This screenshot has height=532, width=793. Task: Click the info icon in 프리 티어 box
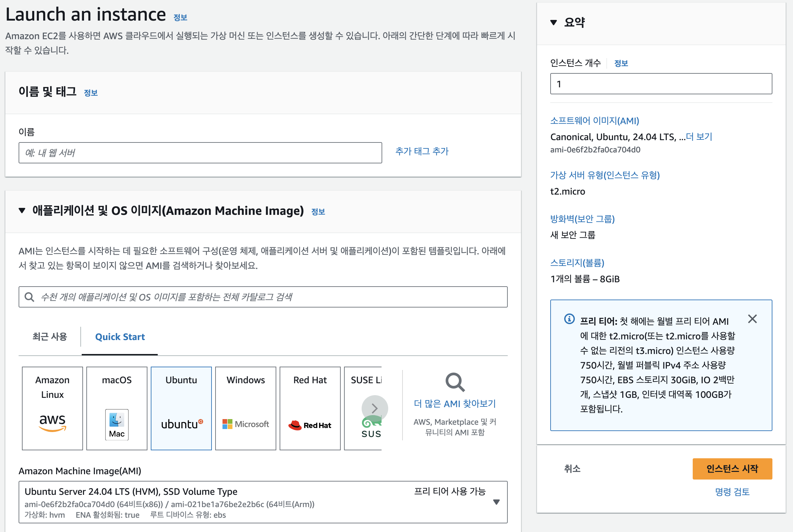coord(570,319)
